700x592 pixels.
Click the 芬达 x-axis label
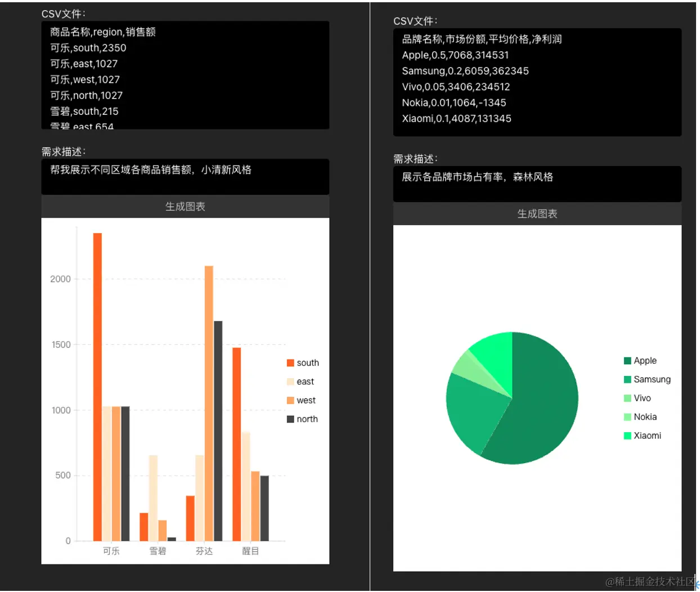[204, 551]
